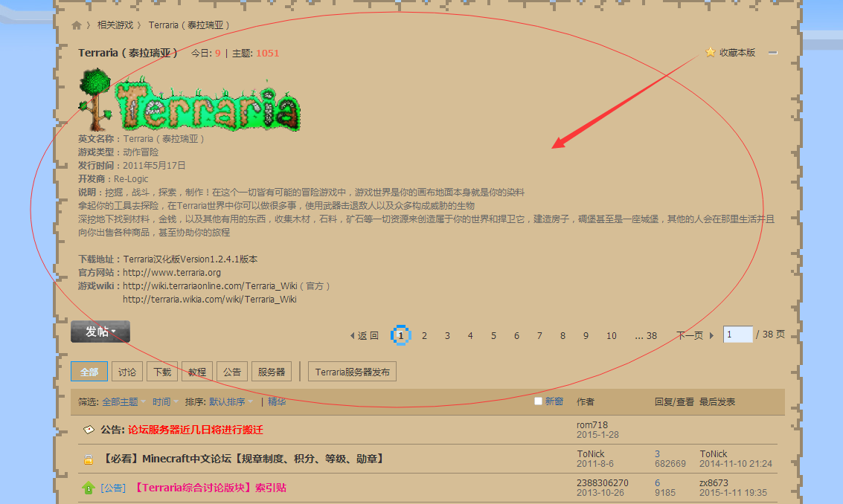843x504 pixels.
Task: Go to page 3
Action: (x=447, y=336)
